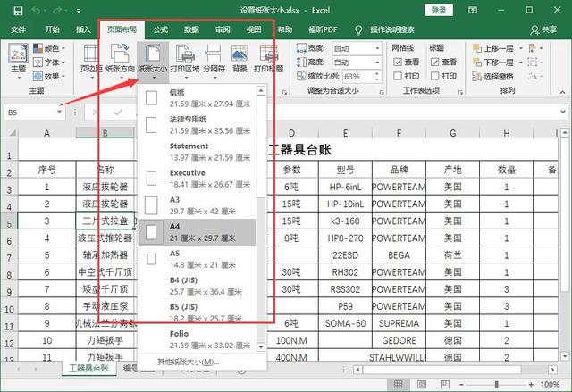Click the Sign in (登录) button
This screenshot has height=392, width=572.
439,10
